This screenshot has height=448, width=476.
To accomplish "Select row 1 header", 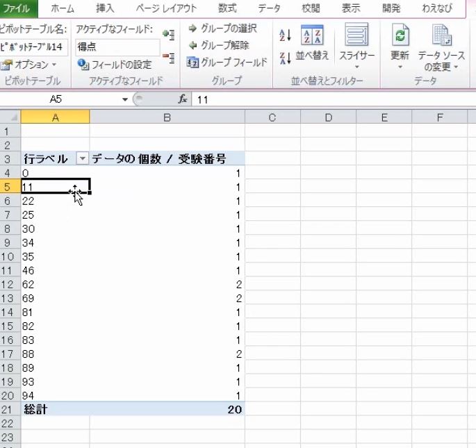I will tap(10, 131).
